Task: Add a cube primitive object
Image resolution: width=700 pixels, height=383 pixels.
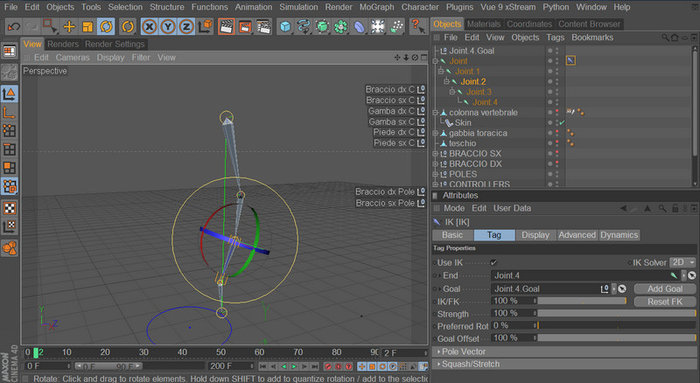Action: (285, 27)
